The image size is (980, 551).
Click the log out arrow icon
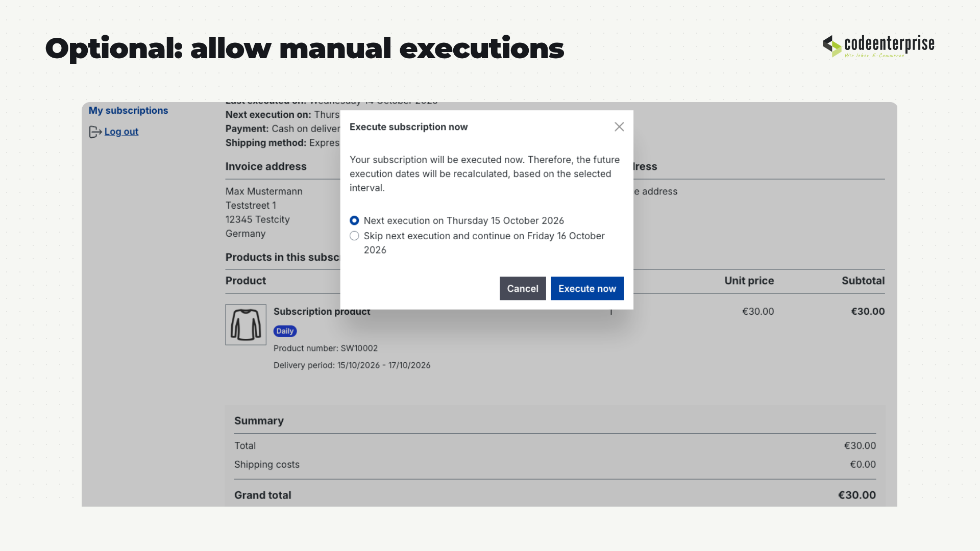[x=95, y=132]
